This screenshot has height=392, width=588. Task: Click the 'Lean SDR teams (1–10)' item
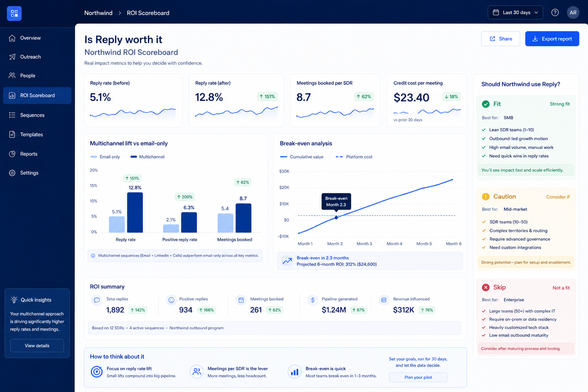(x=511, y=130)
